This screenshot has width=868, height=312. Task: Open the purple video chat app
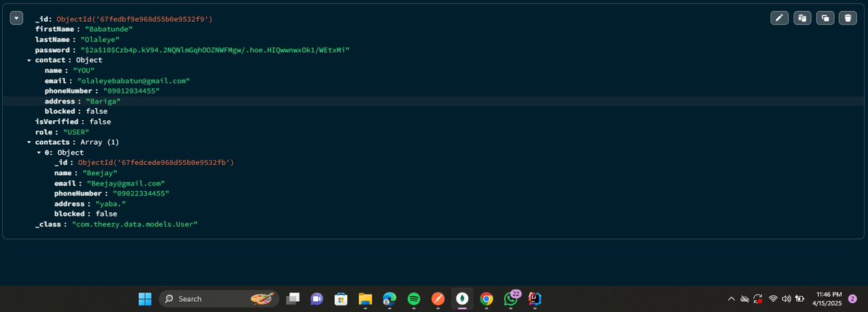317,298
